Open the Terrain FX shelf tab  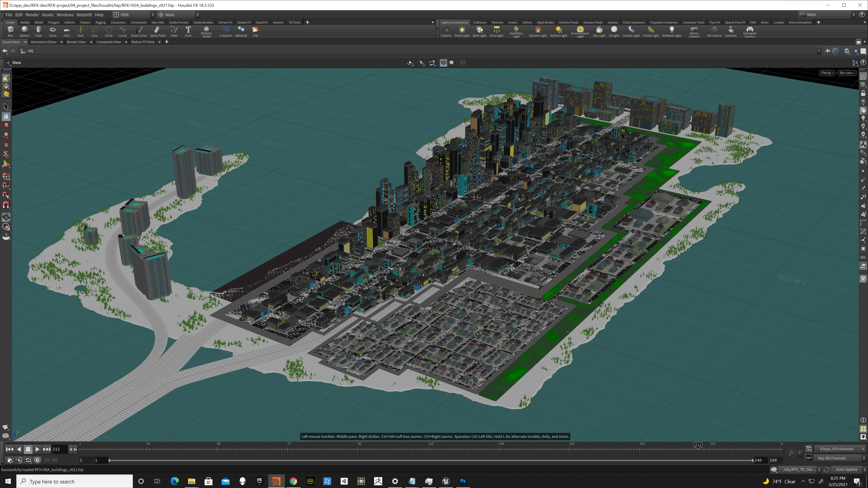click(x=225, y=22)
